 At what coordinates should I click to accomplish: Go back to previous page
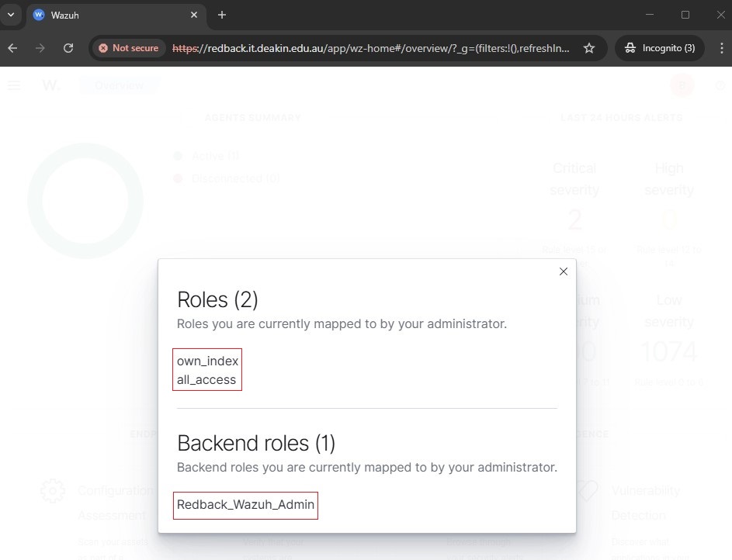coord(12,48)
